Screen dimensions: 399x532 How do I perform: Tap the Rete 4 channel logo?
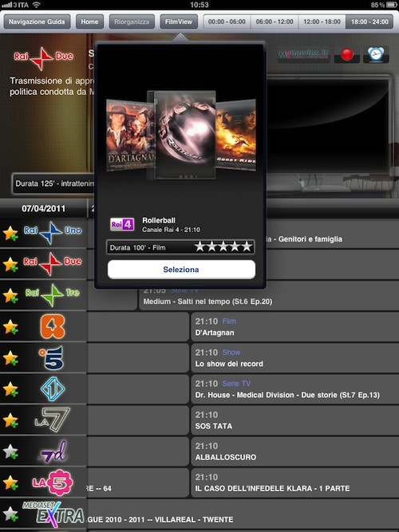(x=53, y=326)
